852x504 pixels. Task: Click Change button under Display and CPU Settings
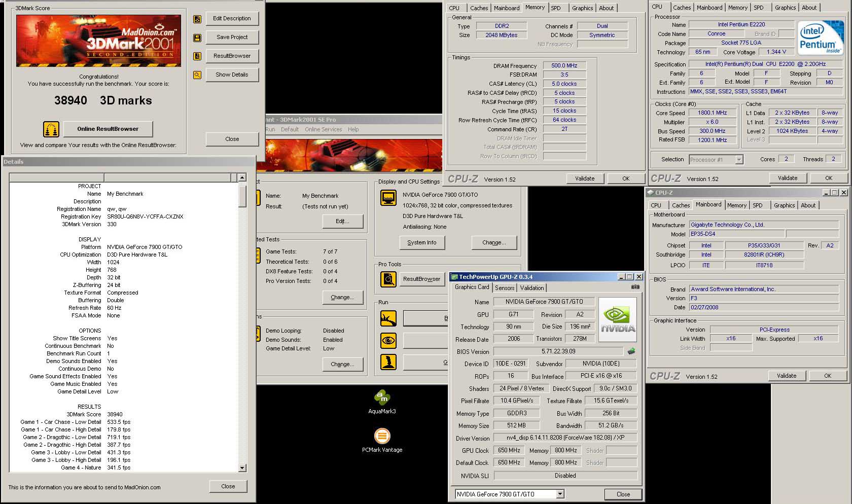click(494, 243)
